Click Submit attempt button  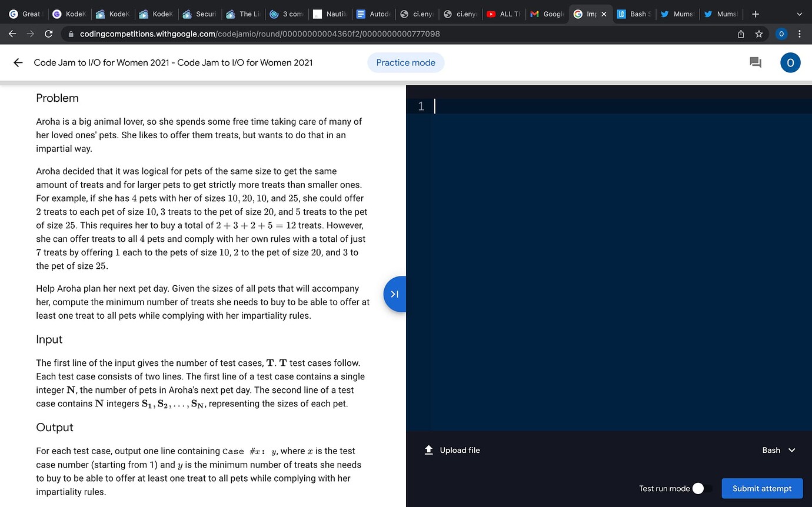click(x=762, y=488)
